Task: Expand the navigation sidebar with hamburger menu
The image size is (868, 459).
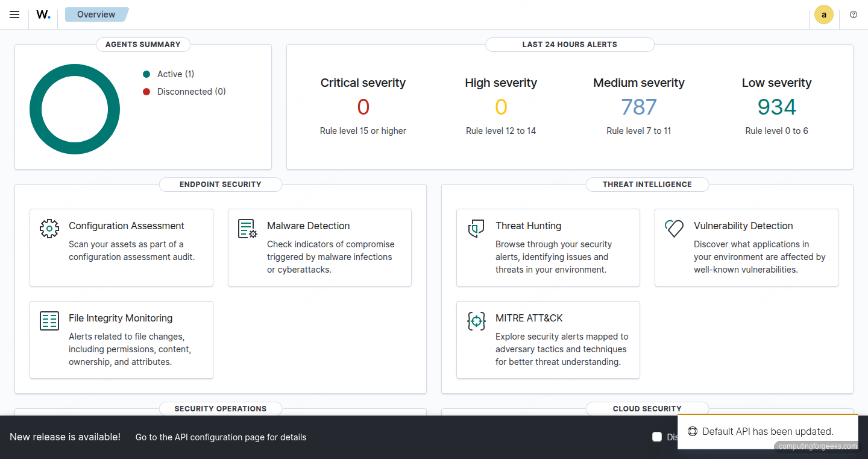Action: point(14,14)
